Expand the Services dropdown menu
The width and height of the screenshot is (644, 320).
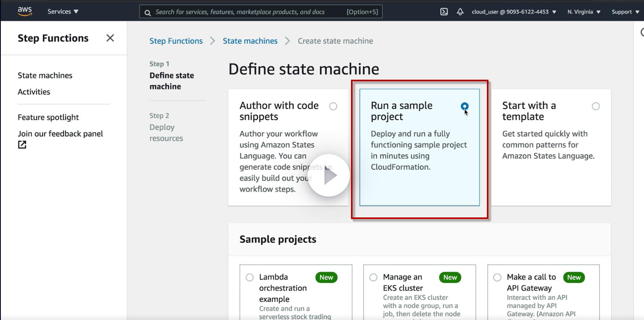point(63,11)
